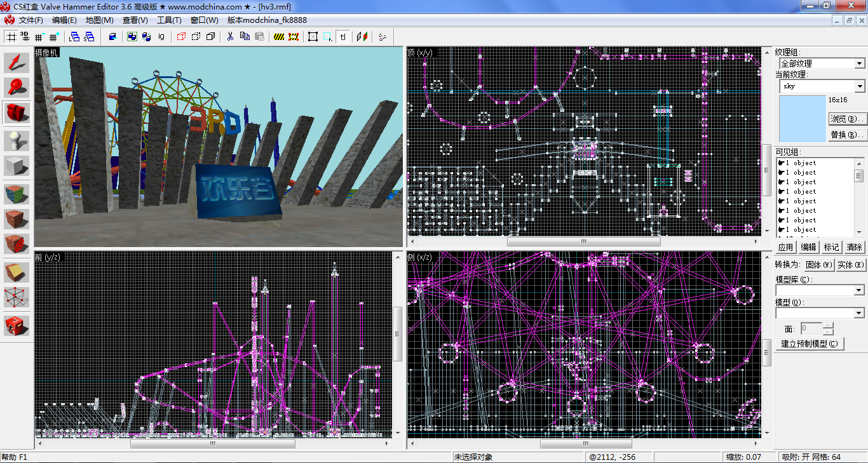Activate the Magnify zoom tool
This screenshot has width=868, height=463.
click(x=17, y=88)
